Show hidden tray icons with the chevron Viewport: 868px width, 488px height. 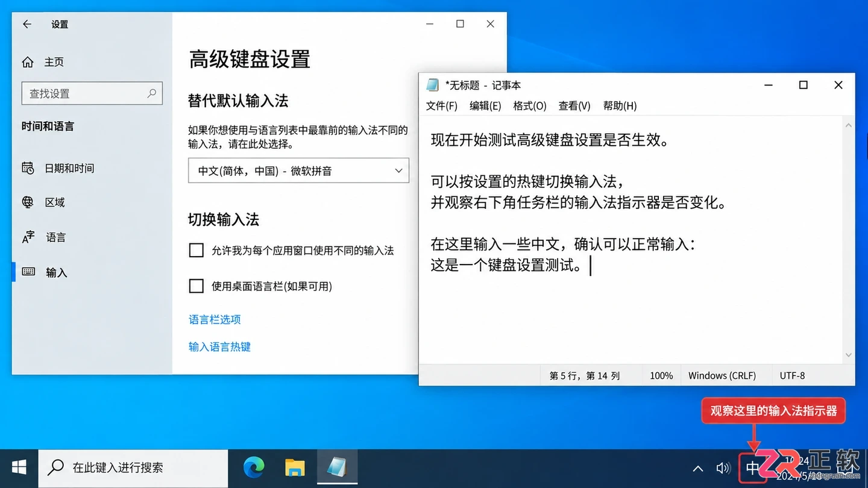(x=697, y=468)
